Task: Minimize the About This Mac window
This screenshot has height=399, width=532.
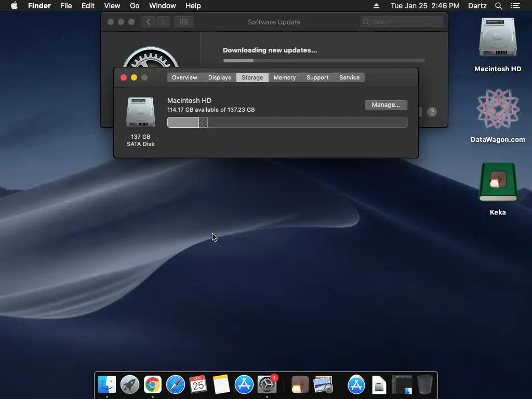Action: pyautogui.click(x=134, y=77)
